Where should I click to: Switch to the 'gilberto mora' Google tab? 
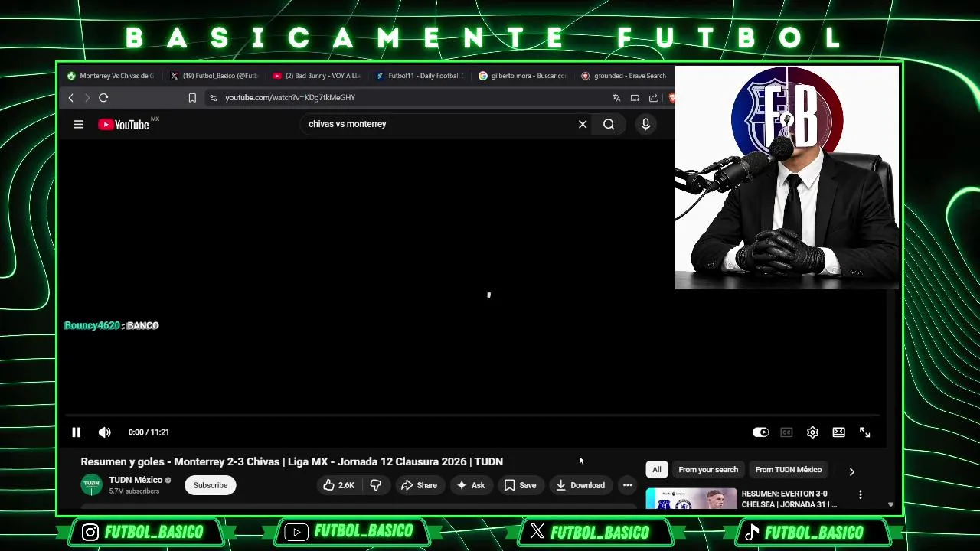point(522,76)
